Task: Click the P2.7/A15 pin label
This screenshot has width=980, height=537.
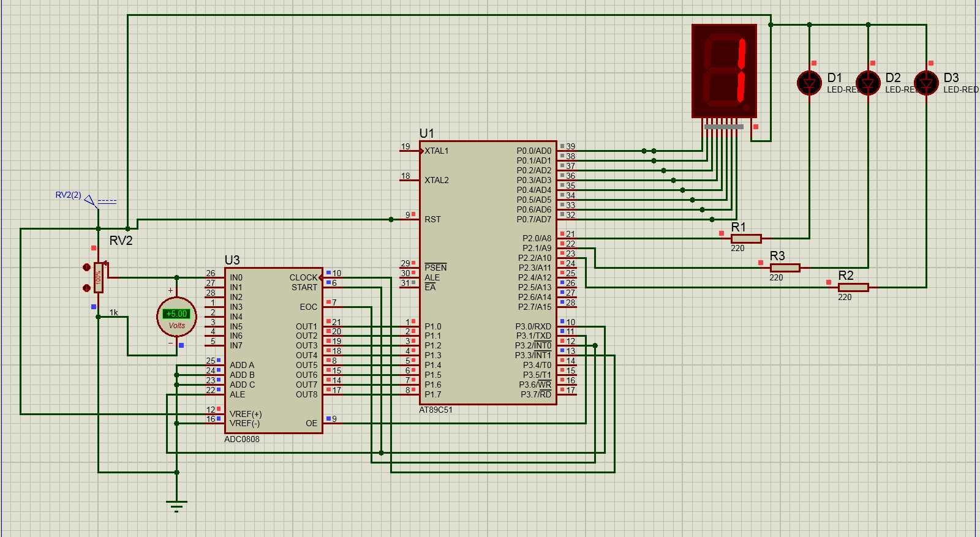Action: tap(535, 307)
